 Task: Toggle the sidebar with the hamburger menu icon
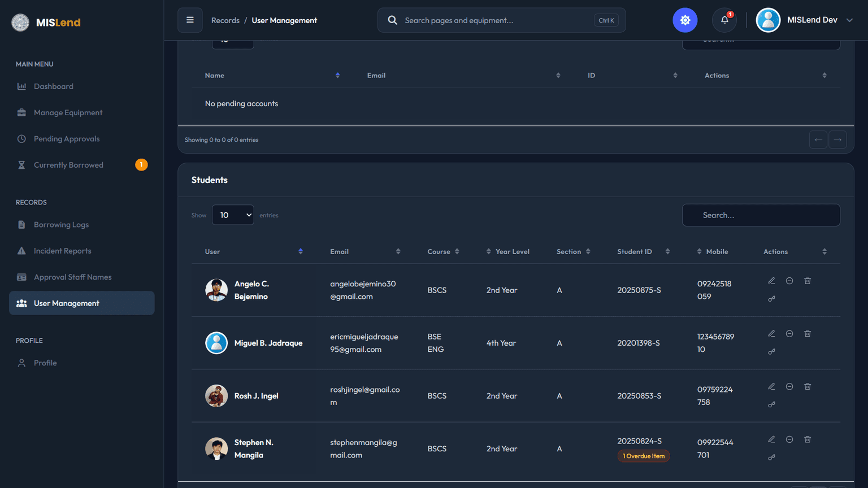(190, 20)
